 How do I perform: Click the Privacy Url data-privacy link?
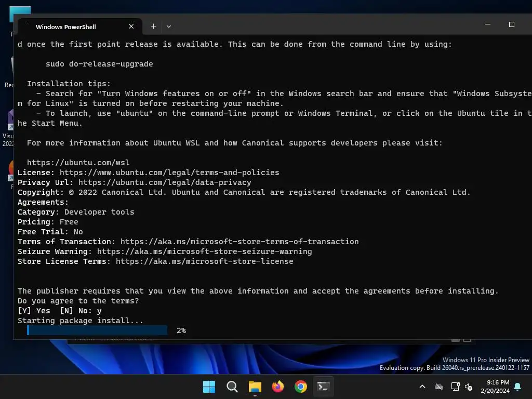pyautogui.click(x=165, y=182)
